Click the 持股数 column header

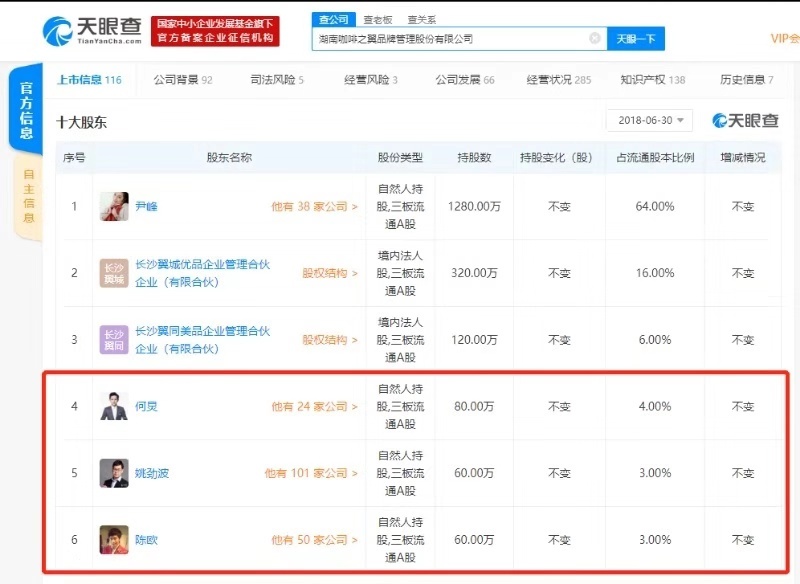(x=474, y=158)
